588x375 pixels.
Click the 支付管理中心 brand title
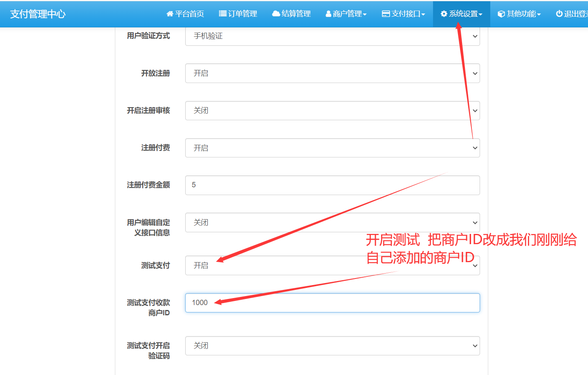(x=38, y=14)
